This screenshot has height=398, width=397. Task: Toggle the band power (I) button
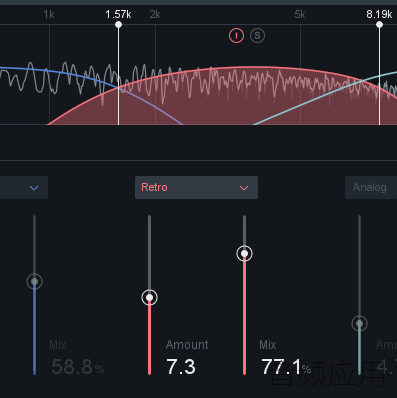click(236, 36)
